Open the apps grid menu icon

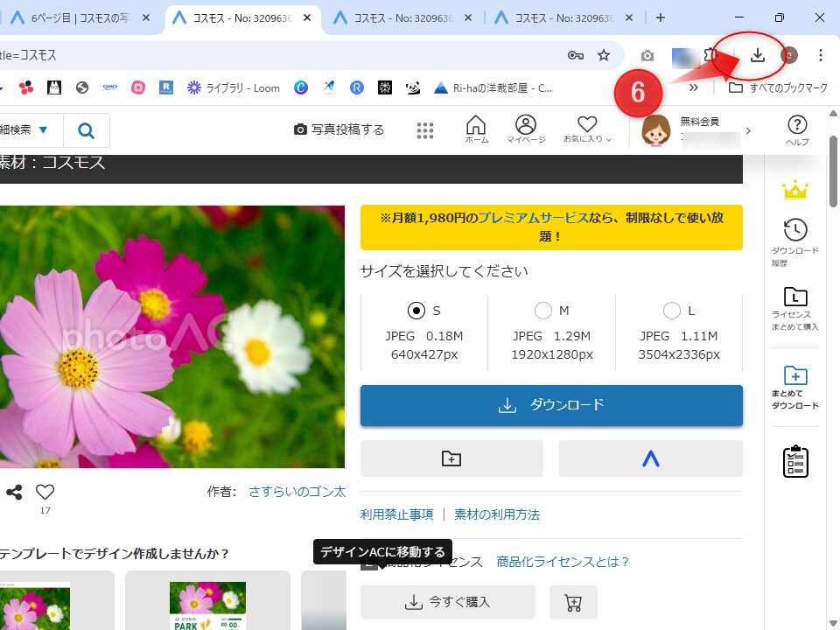(x=425, y=130)
